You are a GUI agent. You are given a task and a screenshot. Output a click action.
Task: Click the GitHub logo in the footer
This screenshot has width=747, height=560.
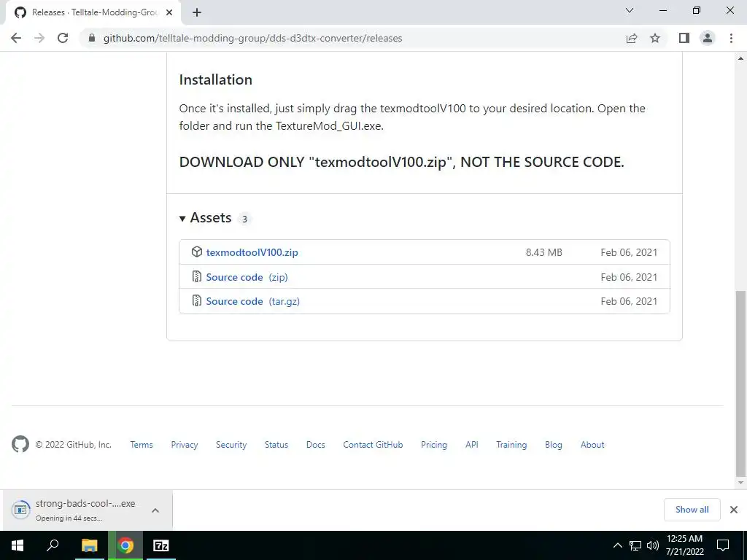20,444
